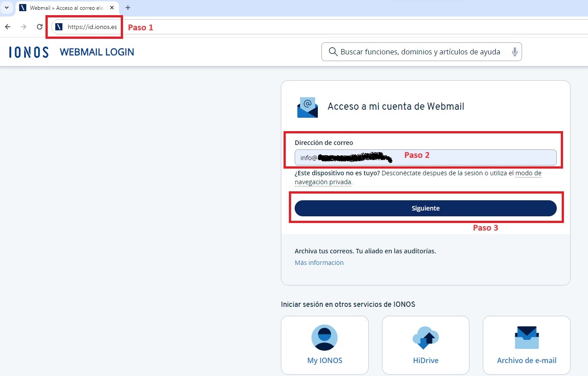Image resolution: width=588 pixels, height=376 pixels.
Task: Open the Más información link
Action: (x=319, y=263)
